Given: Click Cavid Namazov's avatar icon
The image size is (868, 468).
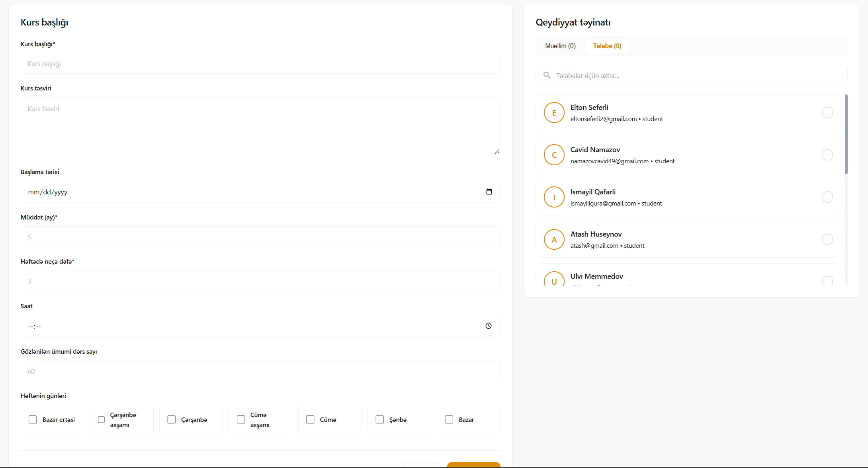Looking at the screenshot, I should 554,155.
